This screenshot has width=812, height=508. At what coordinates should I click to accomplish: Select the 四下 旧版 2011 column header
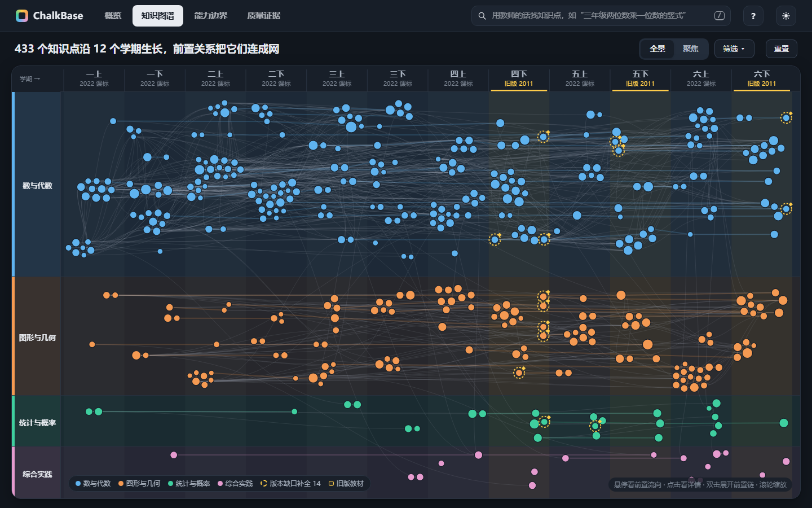[x=519, y=78]
